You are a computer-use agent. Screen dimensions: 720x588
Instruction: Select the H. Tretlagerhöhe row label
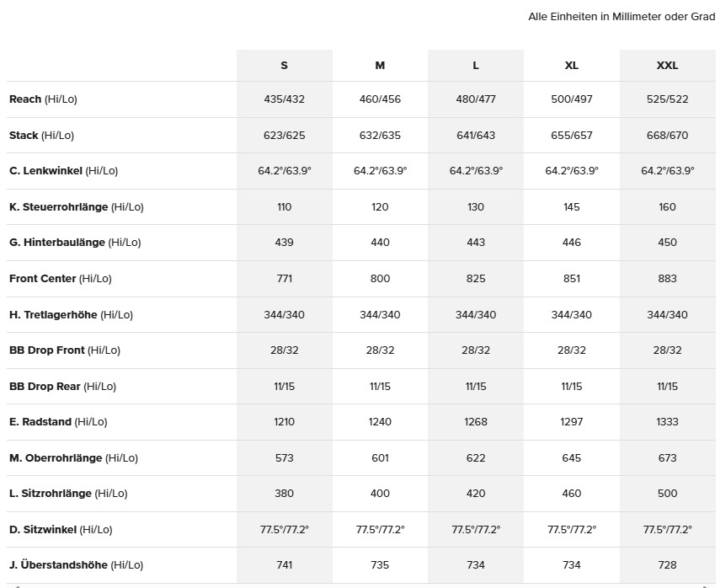click(71, 314)
